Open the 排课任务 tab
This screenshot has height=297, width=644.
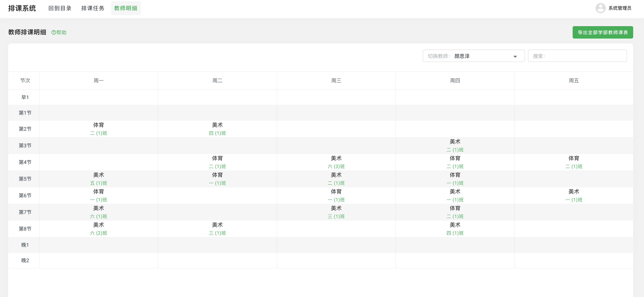(93, 8)
